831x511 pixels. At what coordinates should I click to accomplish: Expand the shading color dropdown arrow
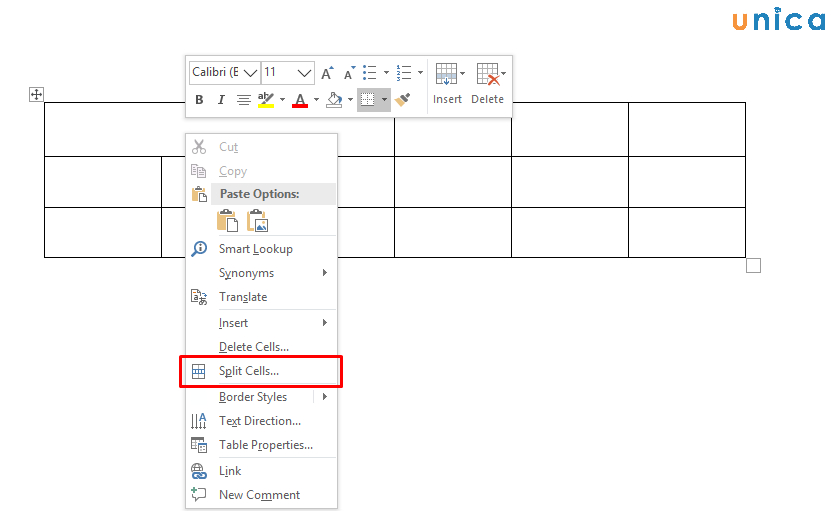click(x=350, y=100)
